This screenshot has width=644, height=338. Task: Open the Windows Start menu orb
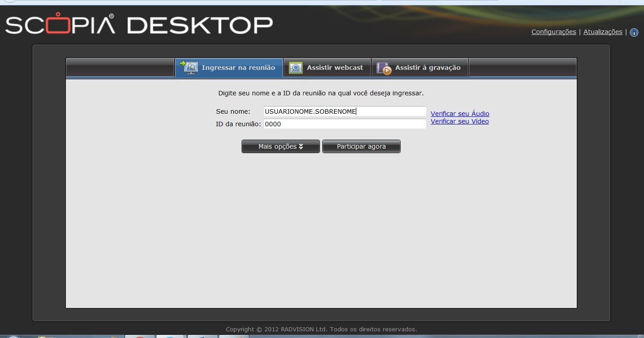[13, 337]
